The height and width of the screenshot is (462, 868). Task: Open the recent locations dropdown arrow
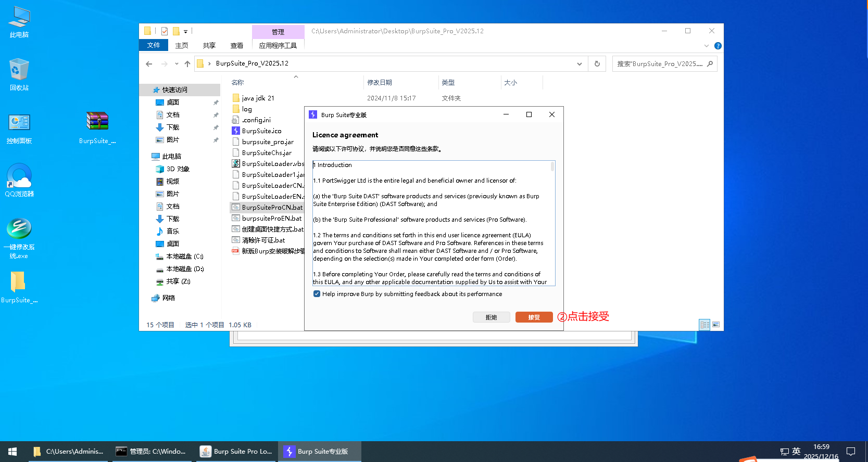[177, 64]
